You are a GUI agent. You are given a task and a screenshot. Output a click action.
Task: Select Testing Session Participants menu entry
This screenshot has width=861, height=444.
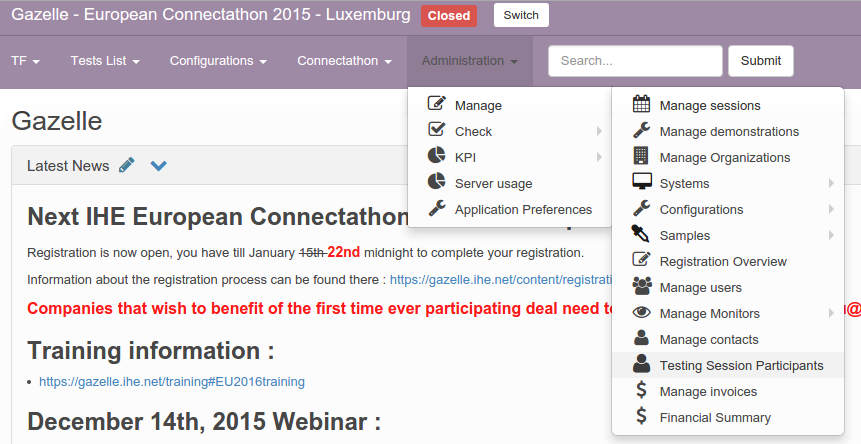(741, 365)
